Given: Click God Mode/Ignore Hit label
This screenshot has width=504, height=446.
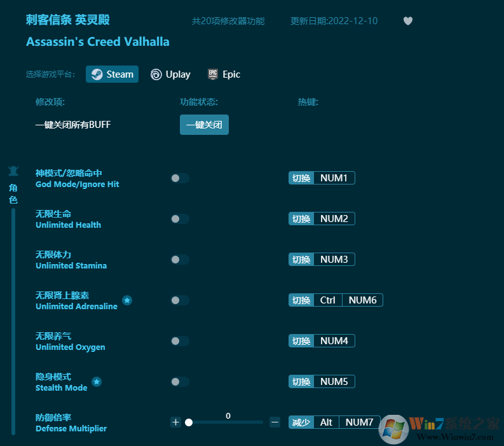Looking at the screenshot, I should [77, 185].
